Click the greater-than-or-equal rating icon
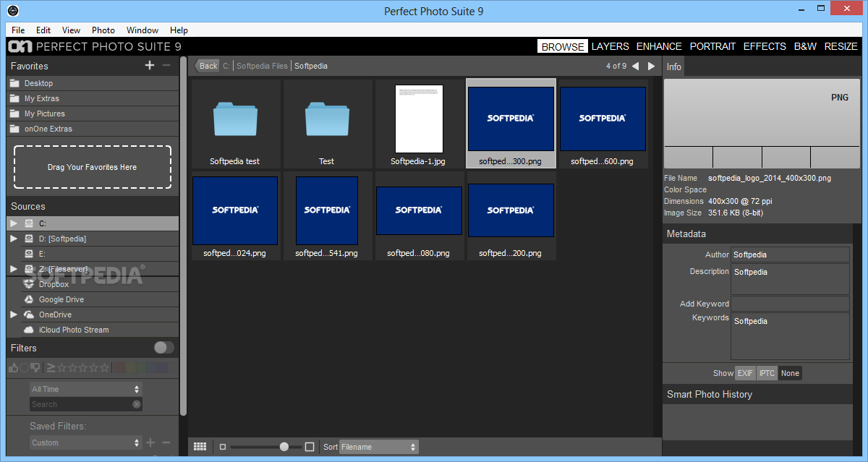Image resolution: width=868 pixels, height=462 pixels. point(51,367)
